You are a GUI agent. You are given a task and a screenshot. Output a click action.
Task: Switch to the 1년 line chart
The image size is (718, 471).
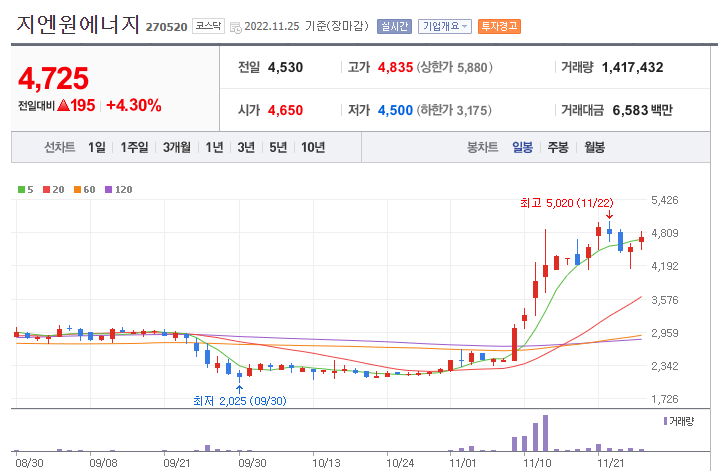pyautogui.click(x=214, y=147)
